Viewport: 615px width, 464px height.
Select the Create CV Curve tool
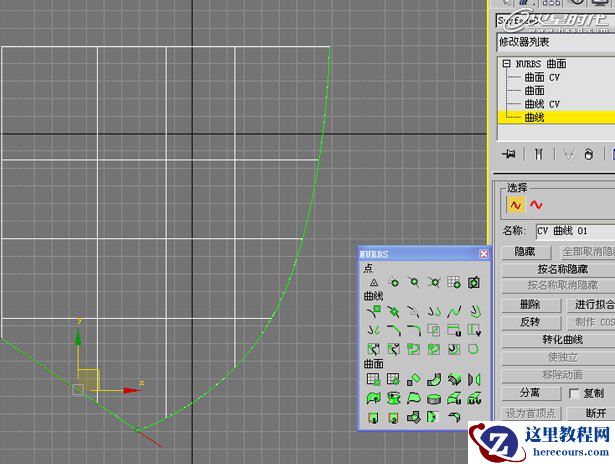point(374,312)
